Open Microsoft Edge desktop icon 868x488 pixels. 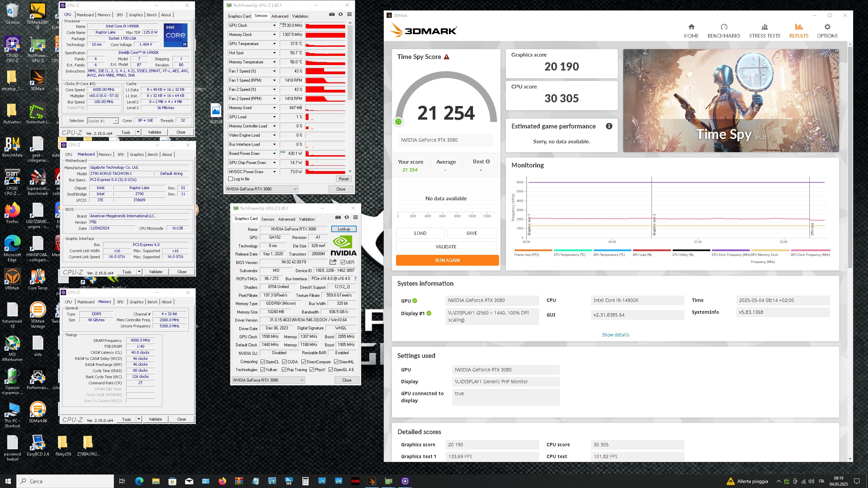[12, 249]
